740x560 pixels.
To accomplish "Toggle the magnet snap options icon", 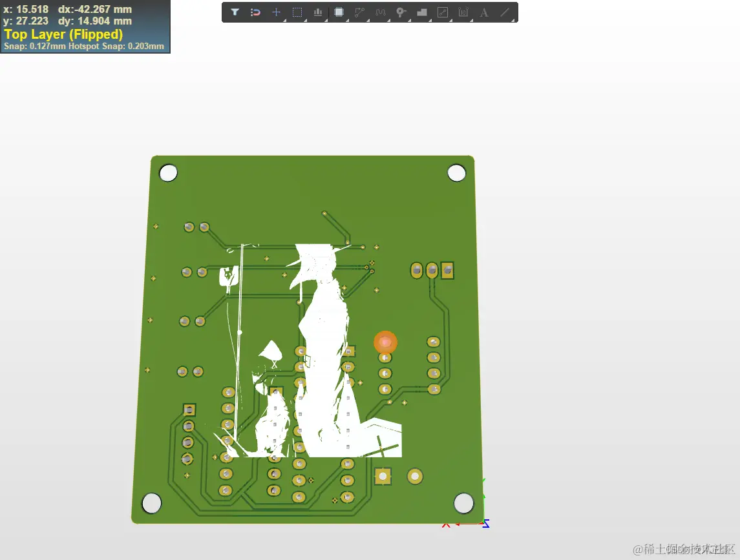I will pos(255,12).
